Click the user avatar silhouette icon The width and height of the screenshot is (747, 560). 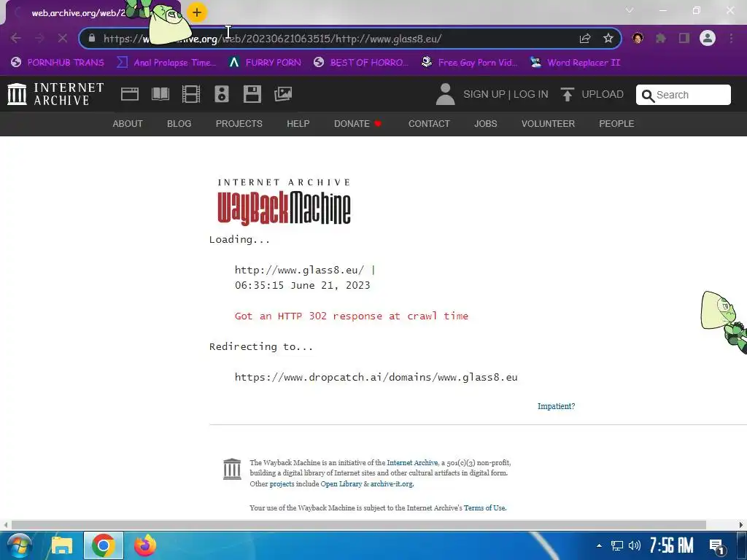point(445,94)
